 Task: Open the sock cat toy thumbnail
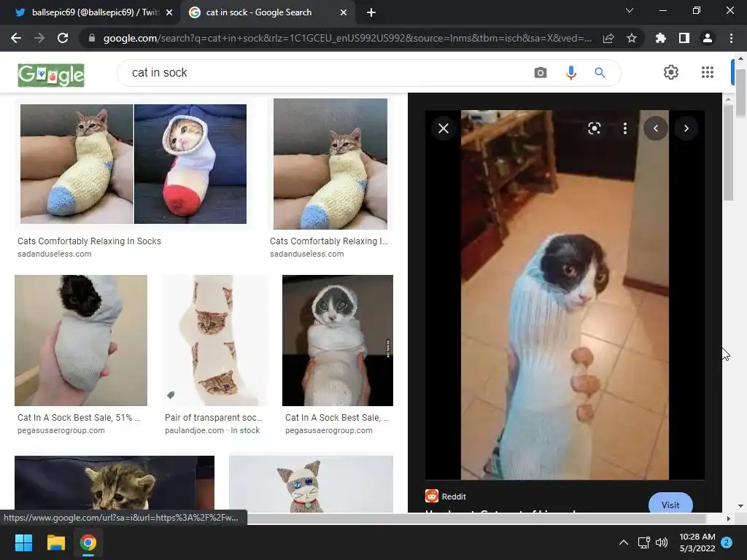(311, 484)
